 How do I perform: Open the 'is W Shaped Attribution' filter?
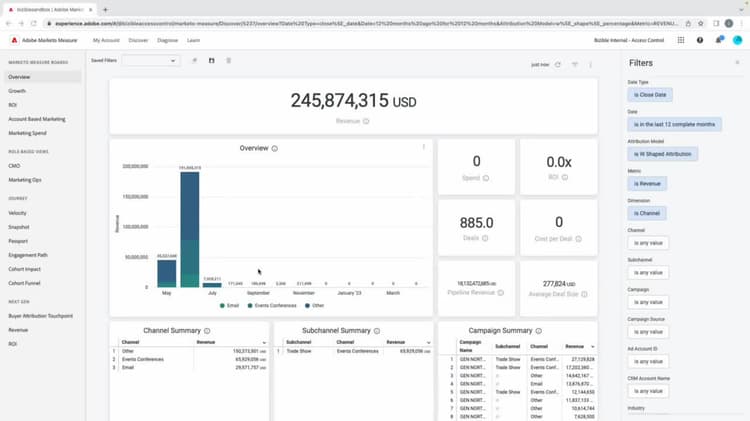(662, 154)
